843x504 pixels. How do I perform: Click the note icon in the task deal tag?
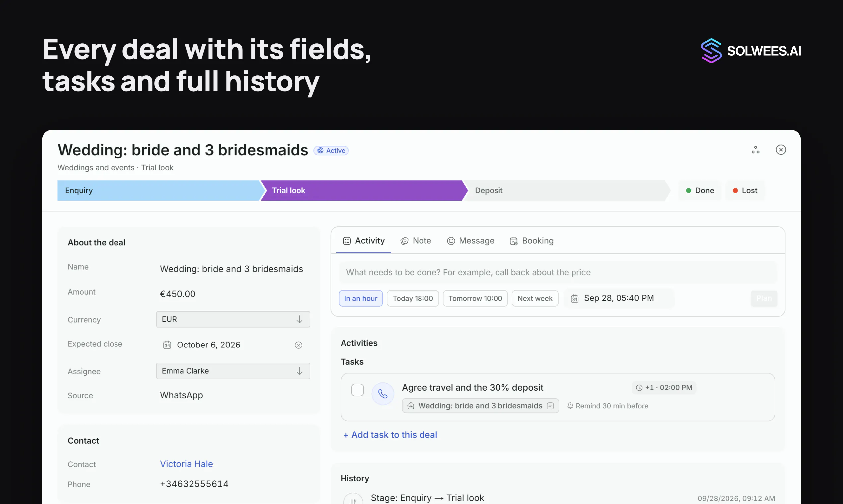click(550, 406)
